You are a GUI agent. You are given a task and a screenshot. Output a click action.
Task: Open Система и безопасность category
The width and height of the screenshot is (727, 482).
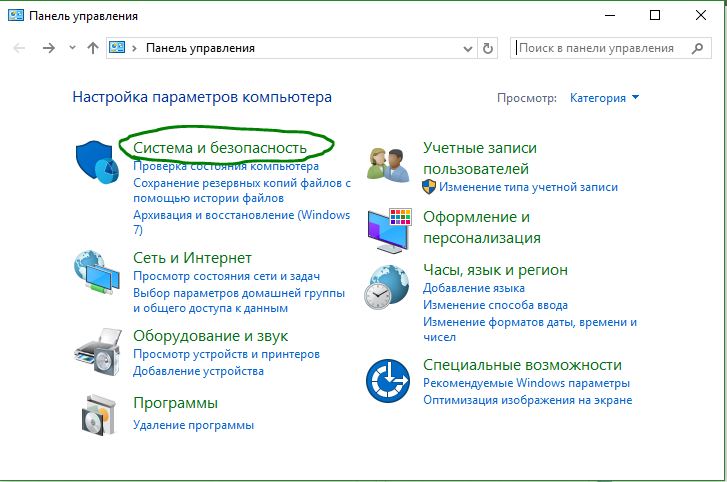[x=220, y=148]
